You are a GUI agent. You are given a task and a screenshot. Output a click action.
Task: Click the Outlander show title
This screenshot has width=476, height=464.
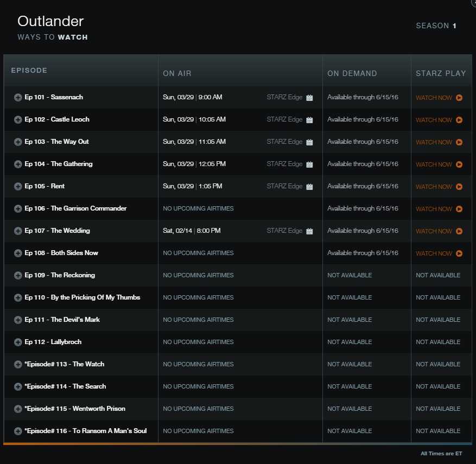50,21
